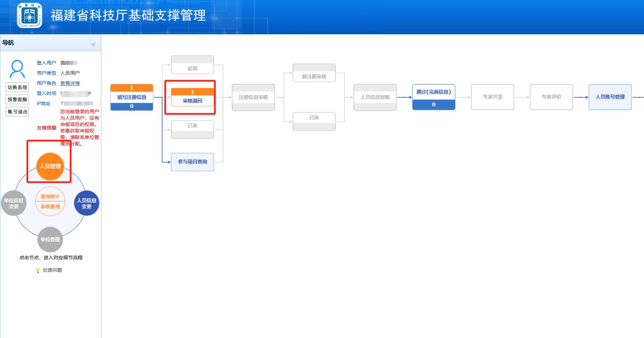Screen dimensions: 644x338
Task: Open the 审核退回 workflow node
Action: (193, 97)
